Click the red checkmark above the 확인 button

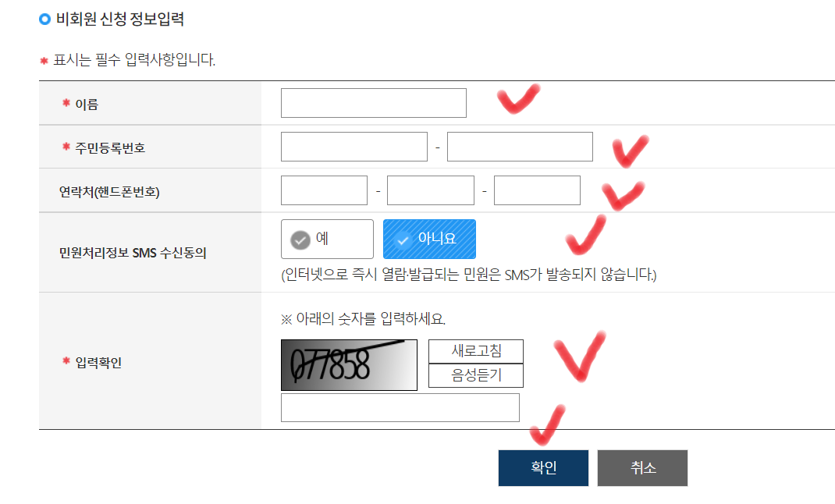(547, 424)
